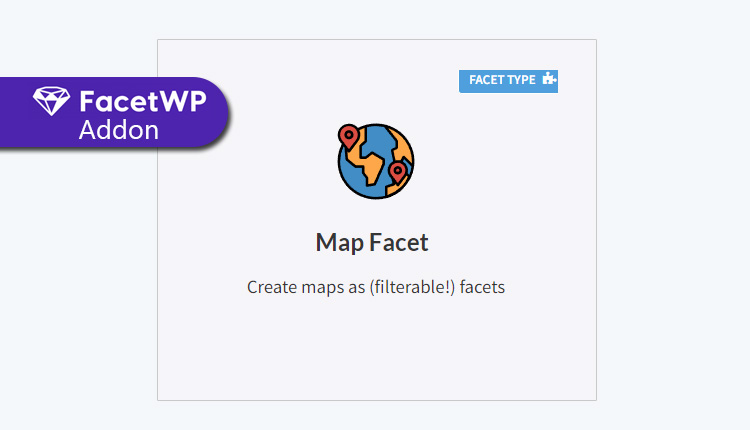Image resolution: width=750 pixels, height=430 pixels.
Task: Click the lower-right red location pin on globe
Action: pos(397,173)
